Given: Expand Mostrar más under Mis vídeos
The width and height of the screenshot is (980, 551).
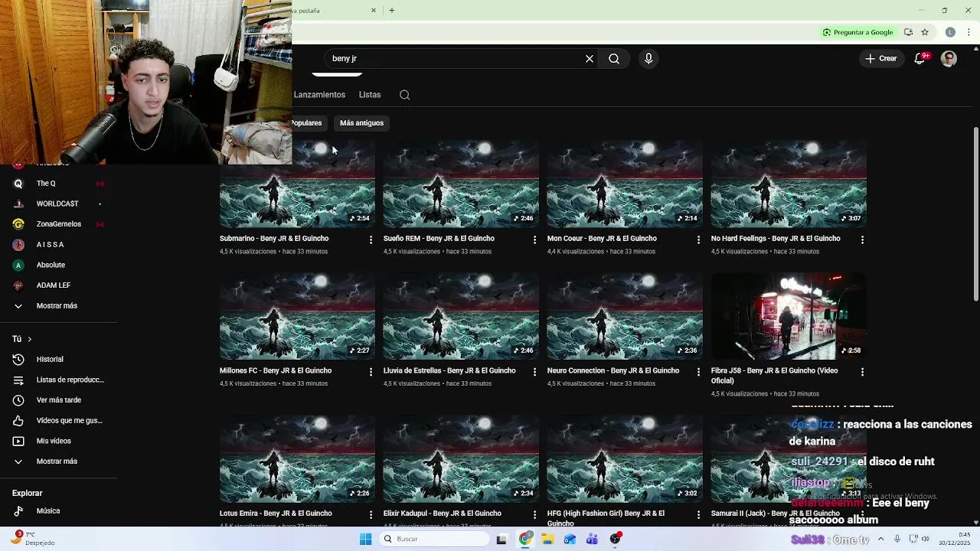Looking at the screenshot, I should (58, 461).
